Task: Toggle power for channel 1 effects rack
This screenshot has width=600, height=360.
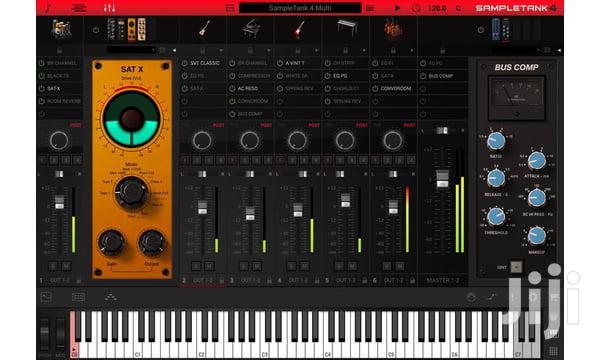Action: tap(96, 30)
